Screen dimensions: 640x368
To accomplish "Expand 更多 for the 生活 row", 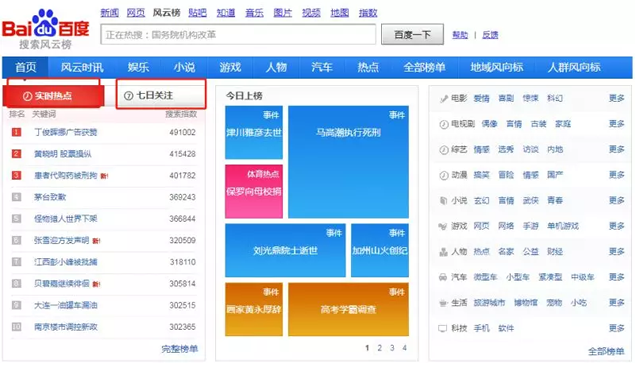I will tap(616, 302).
